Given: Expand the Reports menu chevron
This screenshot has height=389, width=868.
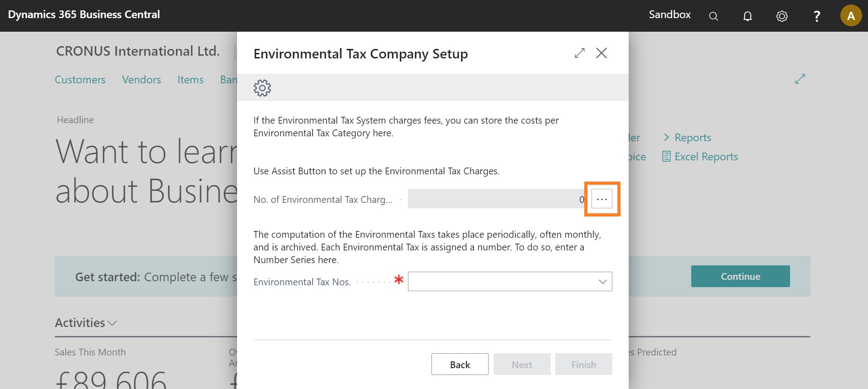Looking at the screenshot, I should (666, 137).
